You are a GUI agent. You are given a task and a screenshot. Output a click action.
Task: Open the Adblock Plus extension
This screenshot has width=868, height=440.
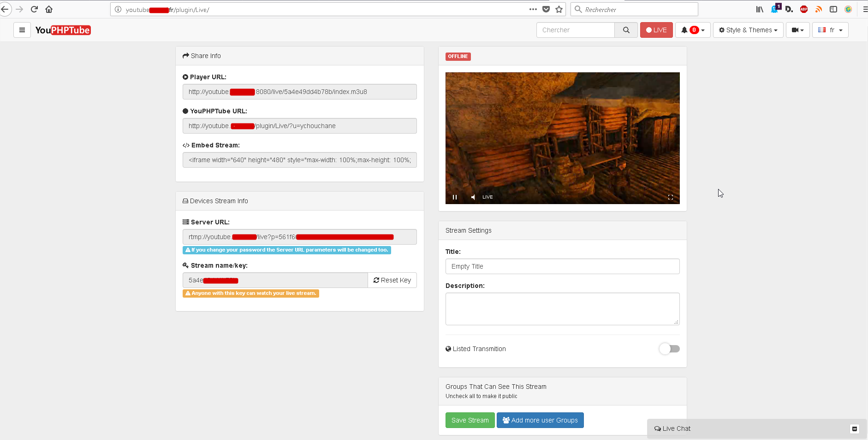point(804,9)
